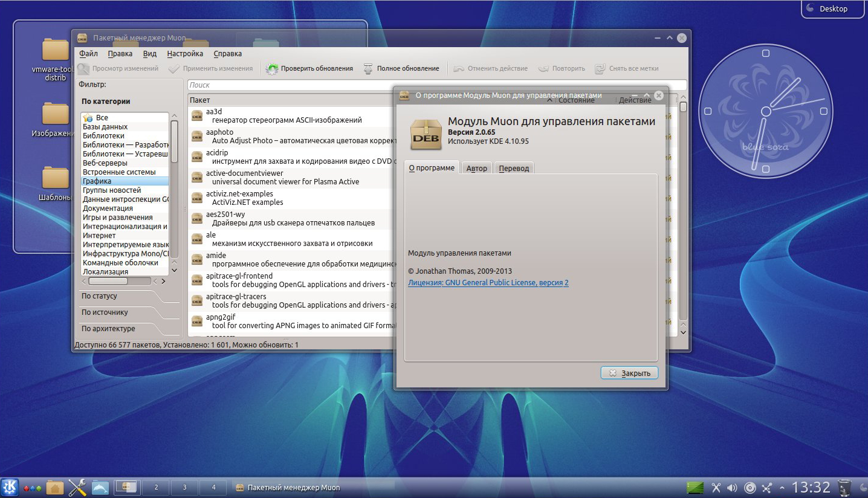868x498 pixels.
Task: Open the KDE application launcher
Action: click(9, 487)
